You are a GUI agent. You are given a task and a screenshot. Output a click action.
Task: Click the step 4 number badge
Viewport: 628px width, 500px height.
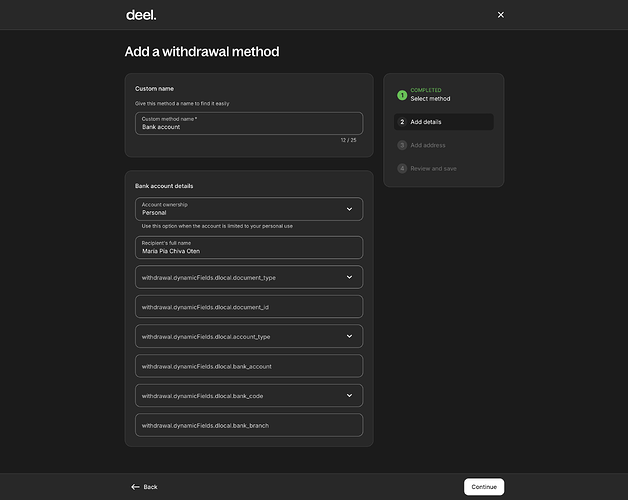click(402, 168)
